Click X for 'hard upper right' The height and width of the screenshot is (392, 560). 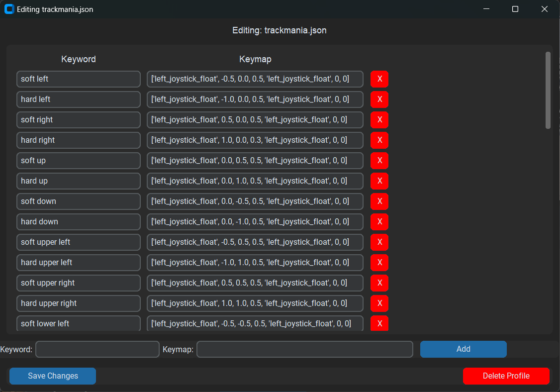(379, 303)
